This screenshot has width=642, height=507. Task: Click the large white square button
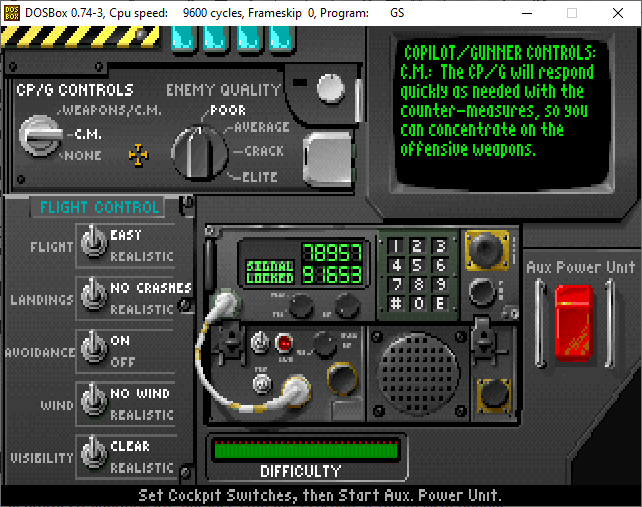328,159
